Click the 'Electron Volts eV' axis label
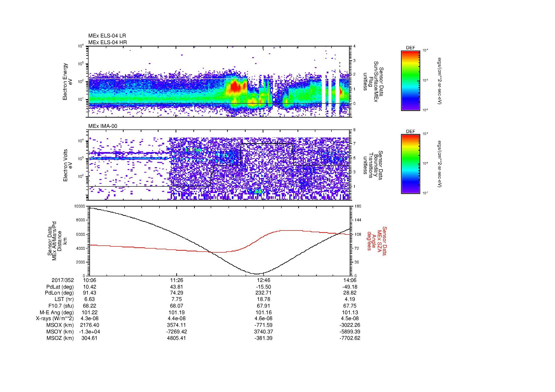The image size is (555, 392). click(x=67, y=166)
